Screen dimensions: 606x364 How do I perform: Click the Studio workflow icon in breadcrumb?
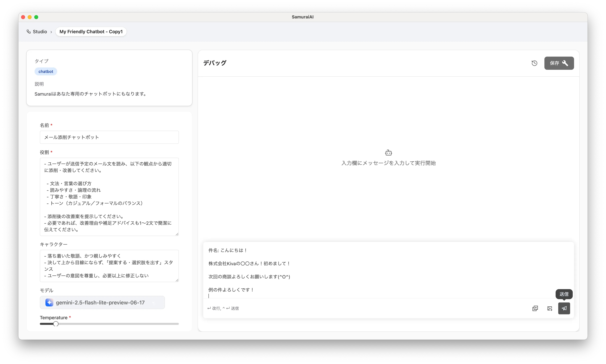[x=29, y=32]
